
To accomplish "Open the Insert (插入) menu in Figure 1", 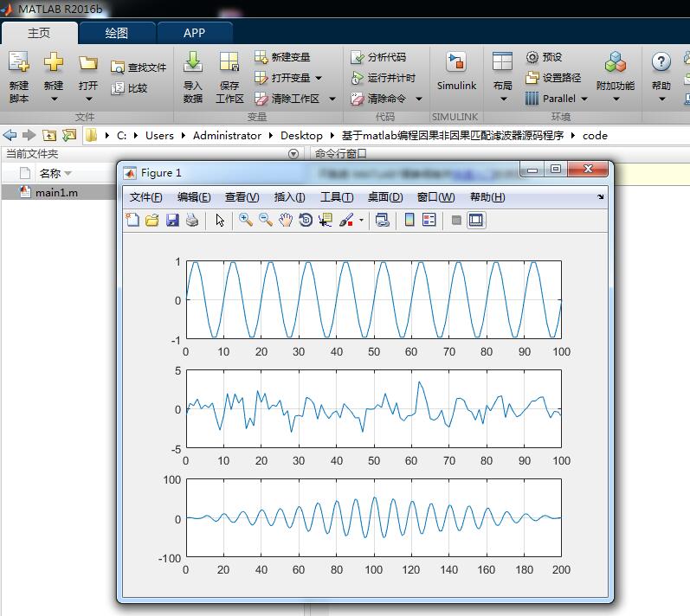I will click(289, 197).
